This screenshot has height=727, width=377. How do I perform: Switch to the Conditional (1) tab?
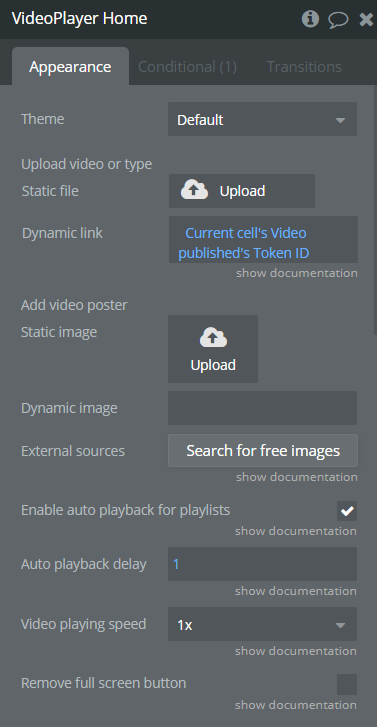[x=187, y=67]
